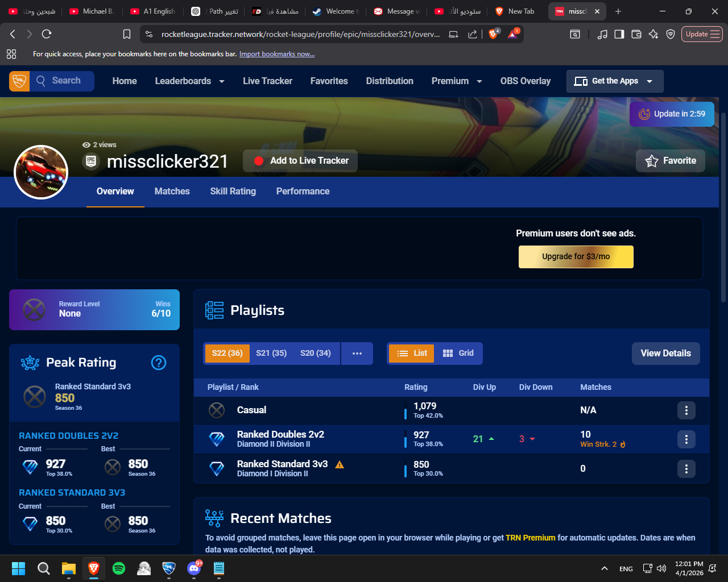Switch to the Skill Rating profile tab

[x=233, y=192]
